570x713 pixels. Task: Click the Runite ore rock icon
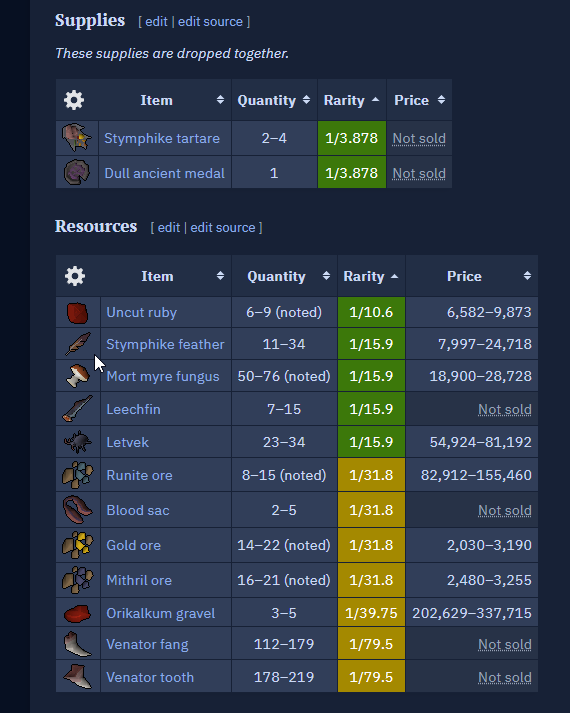pos(78,475)
